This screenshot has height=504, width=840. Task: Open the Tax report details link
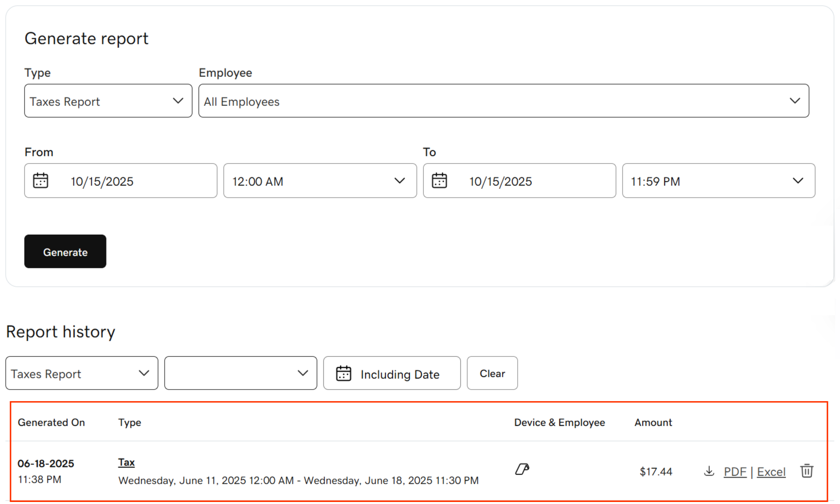(126, 462)
